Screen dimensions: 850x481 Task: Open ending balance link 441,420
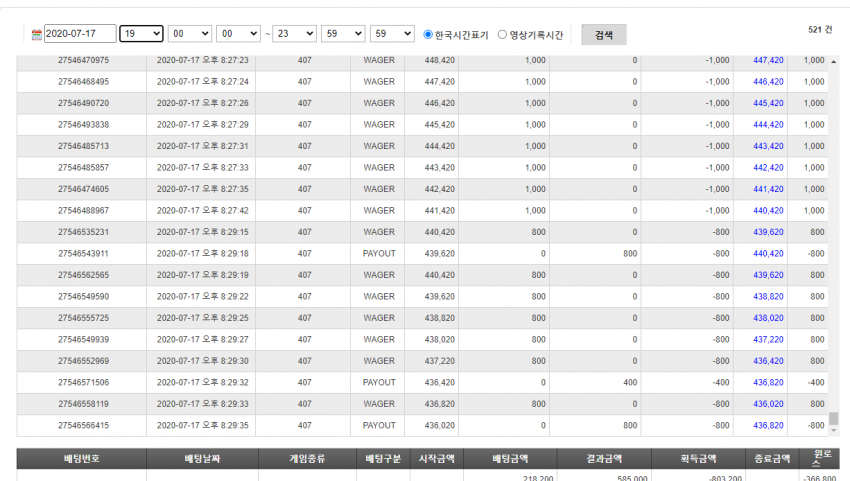[768, 189]
